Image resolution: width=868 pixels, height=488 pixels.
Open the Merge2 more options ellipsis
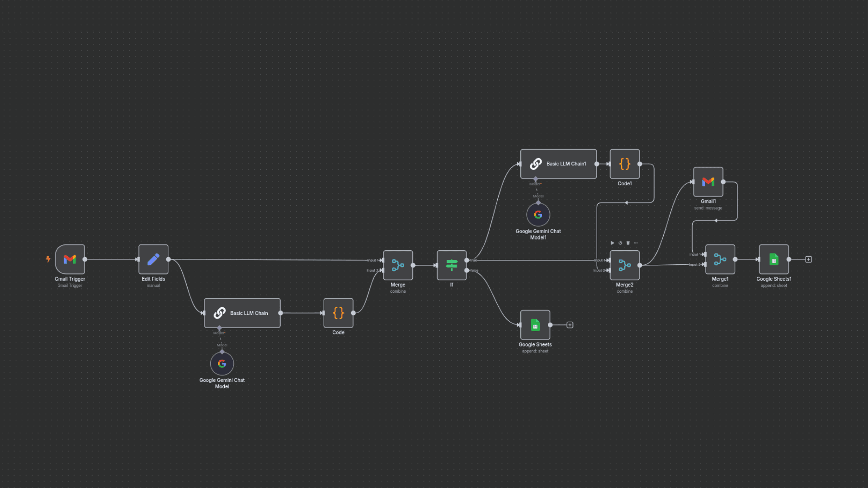636,243
